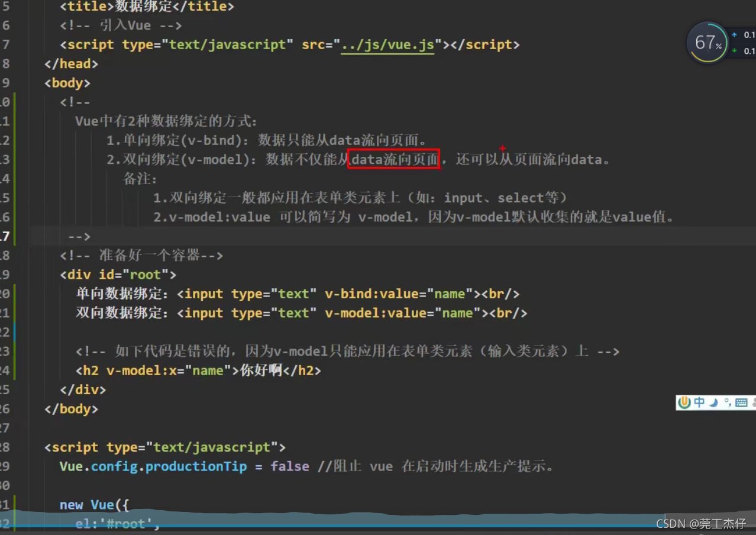Click the "备注:" comment line
Image resolution: width=756 pixels, height=535 pixels.
click(x=140, y=178)
